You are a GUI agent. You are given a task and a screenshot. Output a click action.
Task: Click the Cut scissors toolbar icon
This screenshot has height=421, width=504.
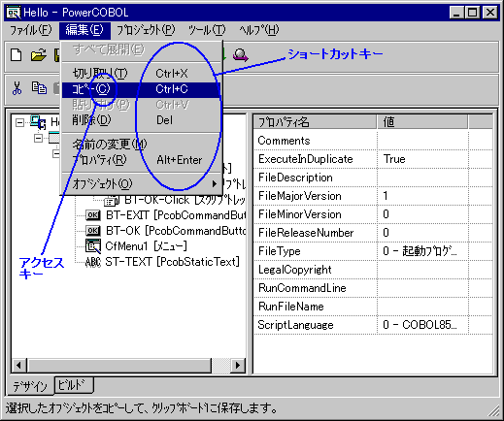tap(17, 88)
